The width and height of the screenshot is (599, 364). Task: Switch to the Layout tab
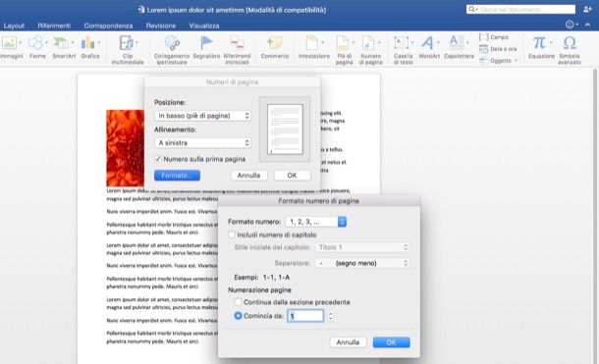coord(14,26)
